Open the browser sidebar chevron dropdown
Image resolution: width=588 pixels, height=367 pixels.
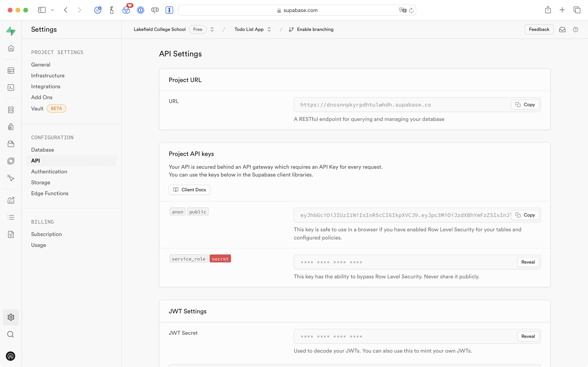[53, 10]
